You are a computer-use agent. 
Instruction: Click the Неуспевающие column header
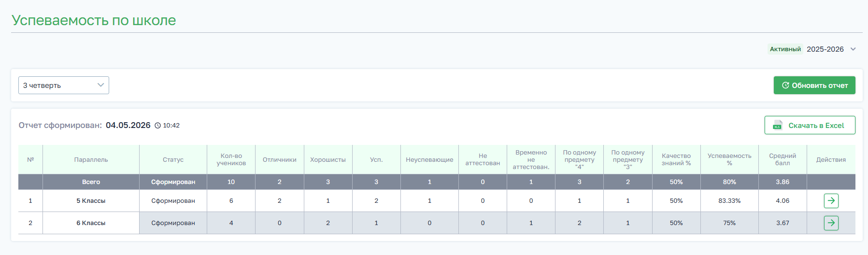click(x=429, y=159)
